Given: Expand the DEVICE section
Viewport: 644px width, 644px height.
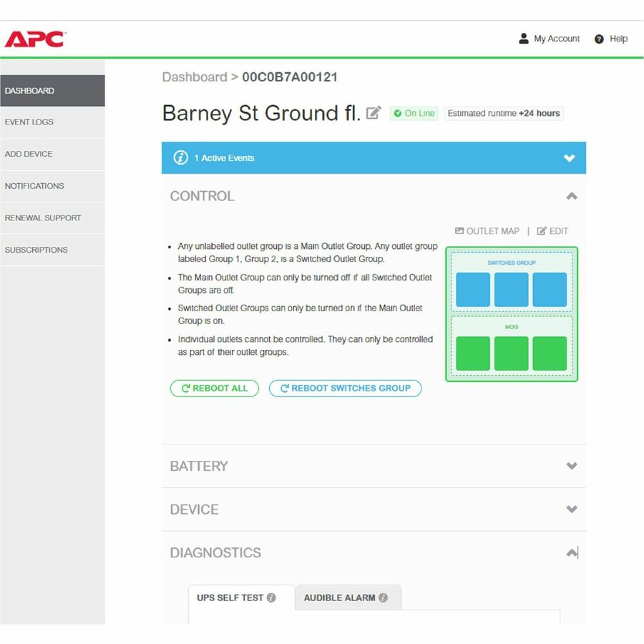Looking at the screenshot, I should coord(571,509).
